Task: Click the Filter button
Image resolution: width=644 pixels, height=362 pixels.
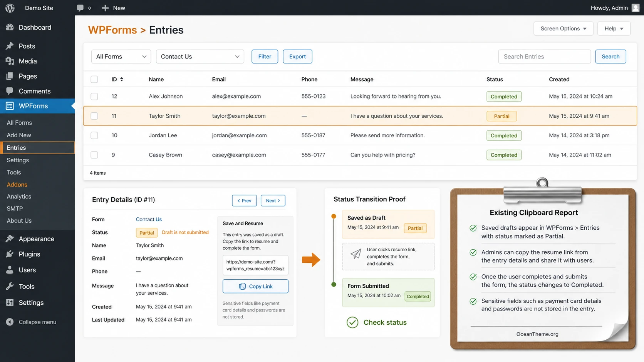Action: [x=265, y=57]
